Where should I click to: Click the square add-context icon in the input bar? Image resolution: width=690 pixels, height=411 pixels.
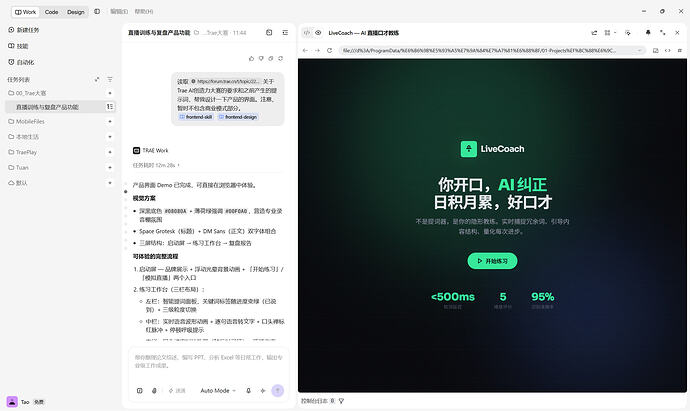[139, 390]
